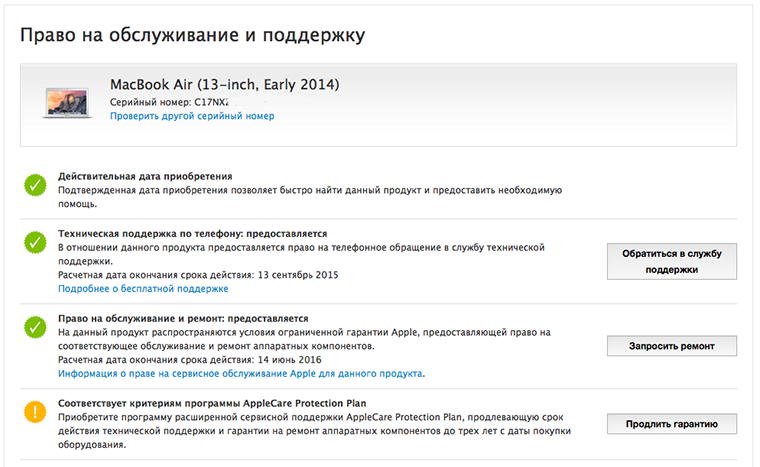Click the 'Право на обслуживание и поддержку' page heading

tap(193, 35)
